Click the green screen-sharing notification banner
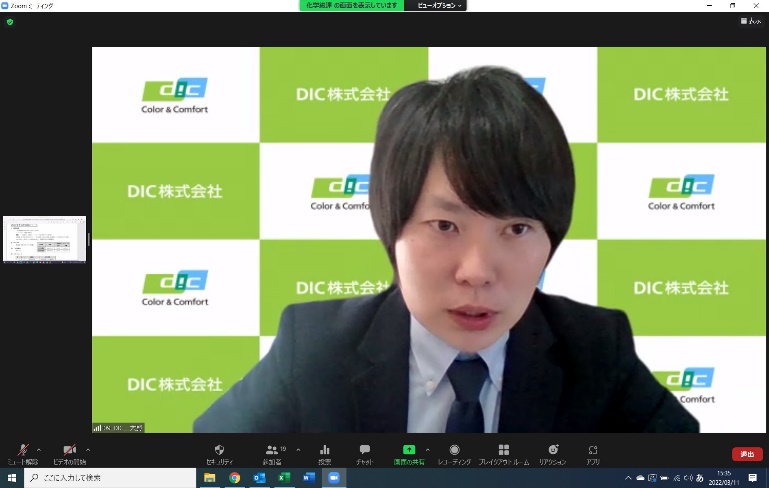Image resolution: width=769 pixels, height=488 pixels. point(352,5)
